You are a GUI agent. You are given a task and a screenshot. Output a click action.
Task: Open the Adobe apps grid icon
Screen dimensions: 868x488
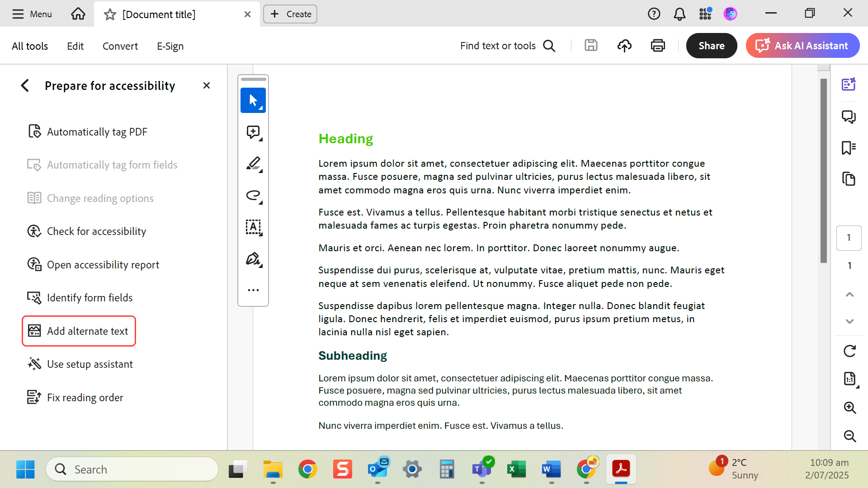[705, 14]
